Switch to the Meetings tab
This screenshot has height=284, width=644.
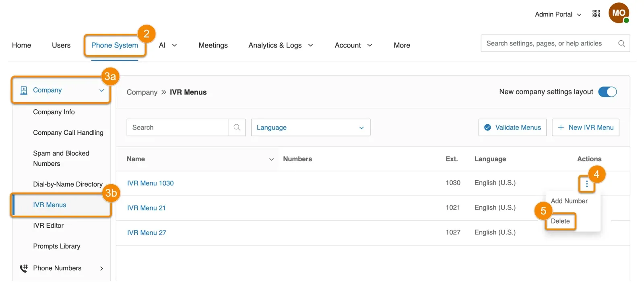tap(213, 45)
